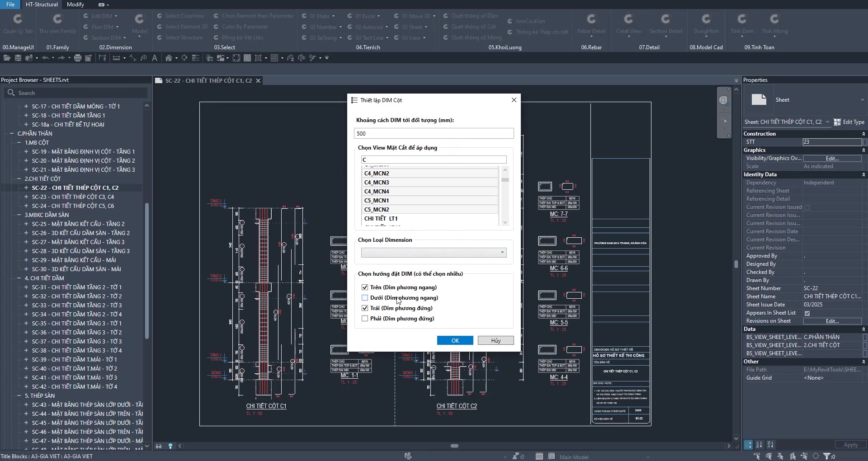Image resolution: width=868 pixels, height=461 pixels.
Task: Switch to the Modify ribbon tab
Action: pos(75,5)
